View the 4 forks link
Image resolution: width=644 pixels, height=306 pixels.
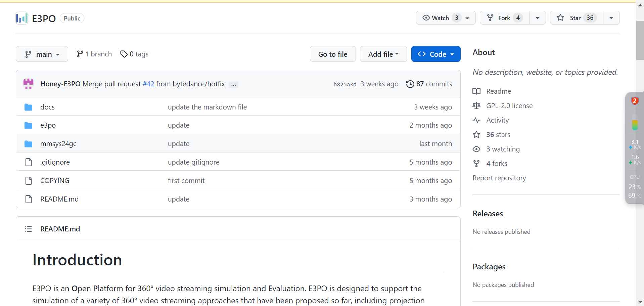[497, 164]
